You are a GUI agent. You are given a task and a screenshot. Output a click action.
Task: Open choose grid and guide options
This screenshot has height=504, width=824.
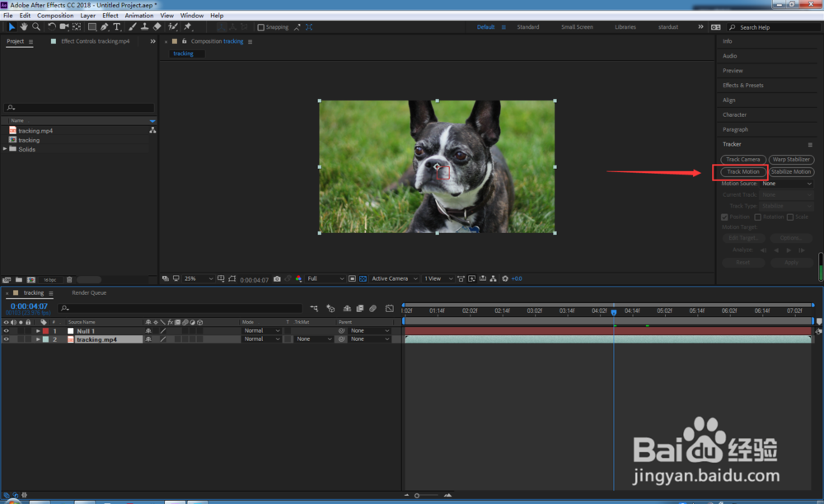click(x=221, y=279)
